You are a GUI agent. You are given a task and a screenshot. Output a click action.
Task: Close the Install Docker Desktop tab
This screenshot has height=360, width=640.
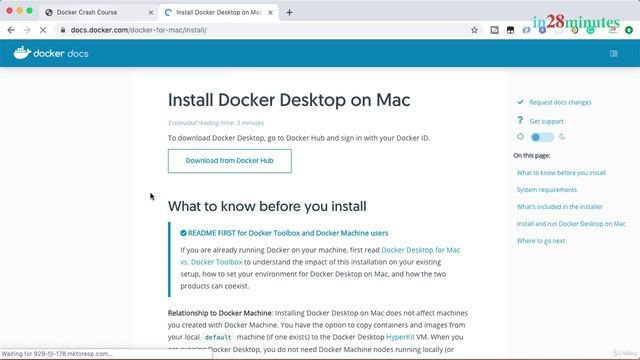pyautogui.click(x=270, y=13)
